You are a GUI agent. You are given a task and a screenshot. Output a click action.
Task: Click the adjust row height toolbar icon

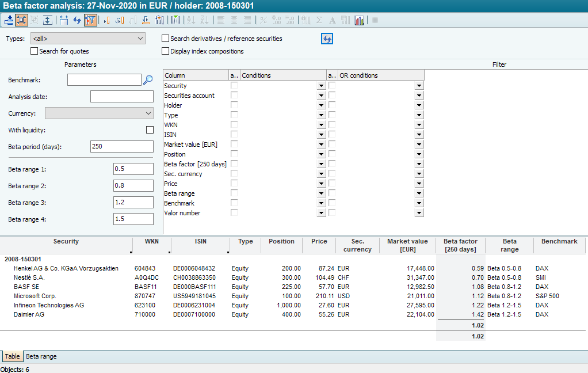point(48,20)
